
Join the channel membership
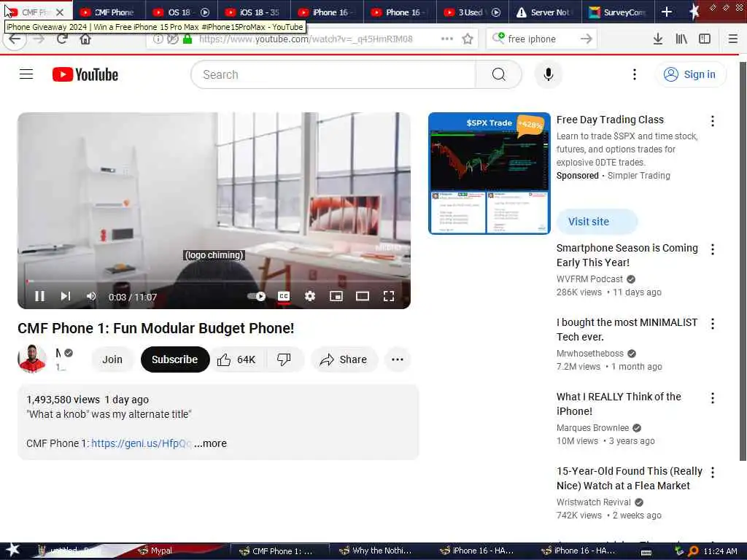(x=112, y=359)
